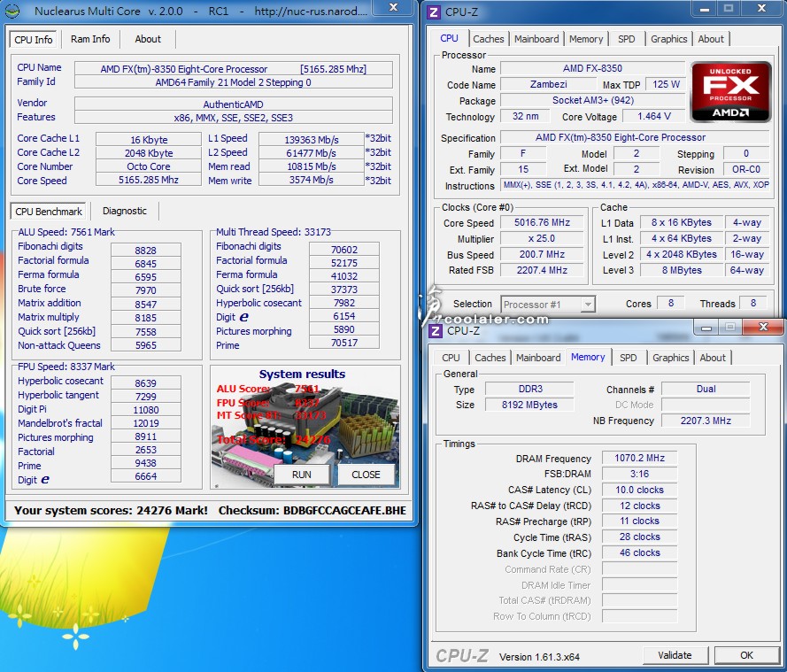Image resolution: width=787 pixels, height=672 pixels.
Task: Click the Core Number field reading Octo Core
Action: coord(149,166)
